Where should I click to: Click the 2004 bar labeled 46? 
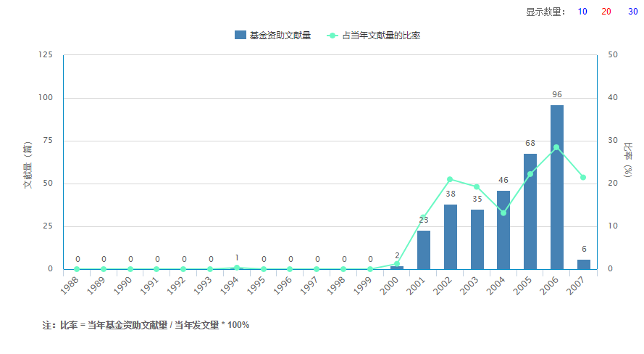point(503,230)
